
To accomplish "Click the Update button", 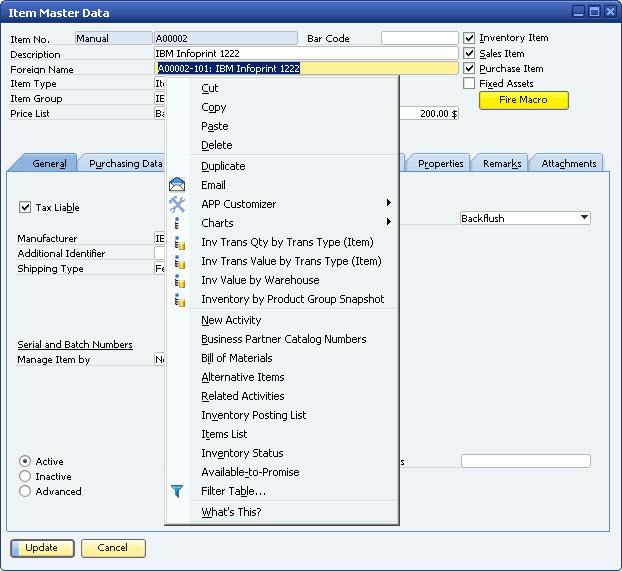I will click(42, 548).
